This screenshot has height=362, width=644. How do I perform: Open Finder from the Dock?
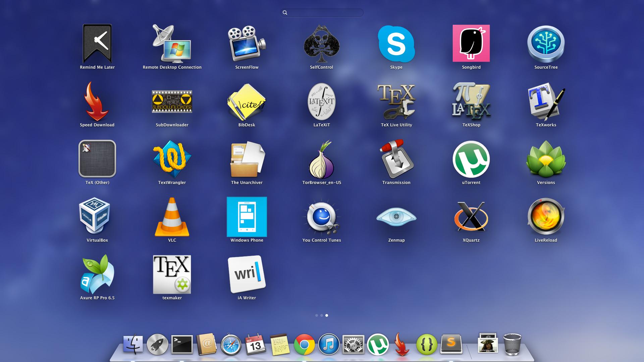pyautogui.click(x=133, y=344)
